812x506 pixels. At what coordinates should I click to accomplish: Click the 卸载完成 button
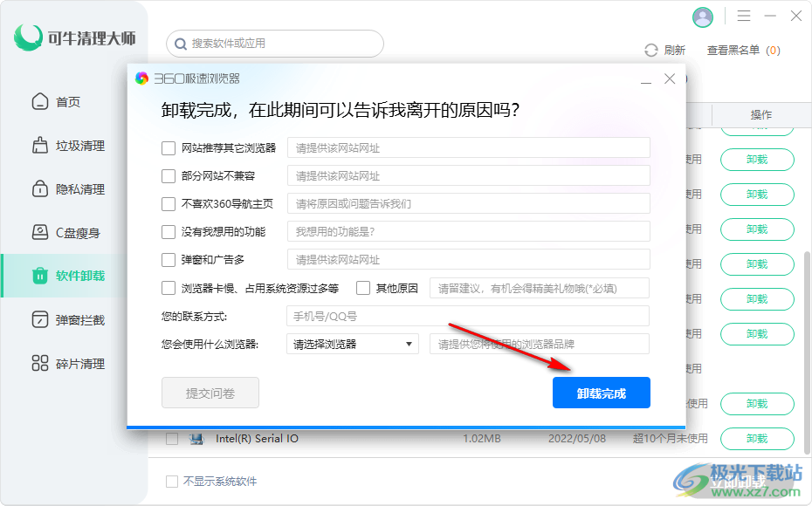[602, 393]
